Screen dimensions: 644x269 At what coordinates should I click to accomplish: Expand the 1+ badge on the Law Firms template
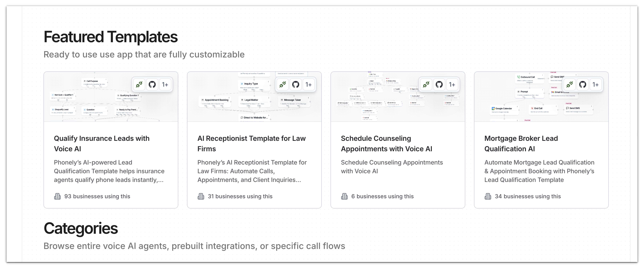(x=309, y=85)
